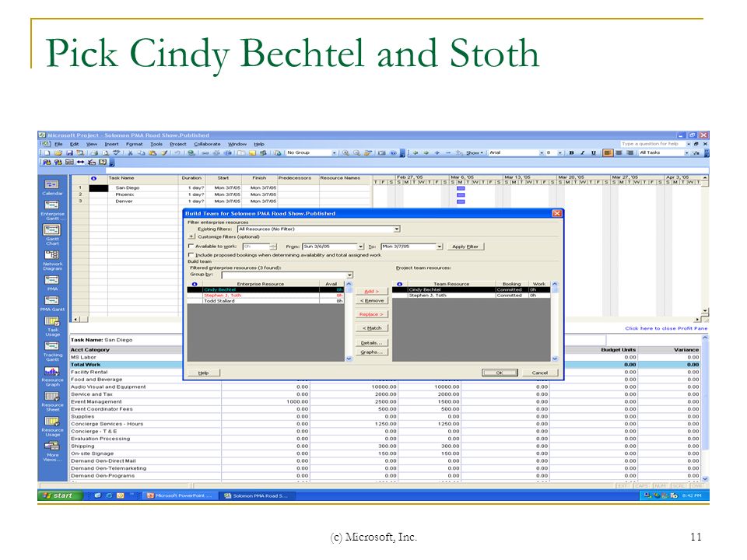Open the No Group toolbar dropdown

[x=334, y=153]
